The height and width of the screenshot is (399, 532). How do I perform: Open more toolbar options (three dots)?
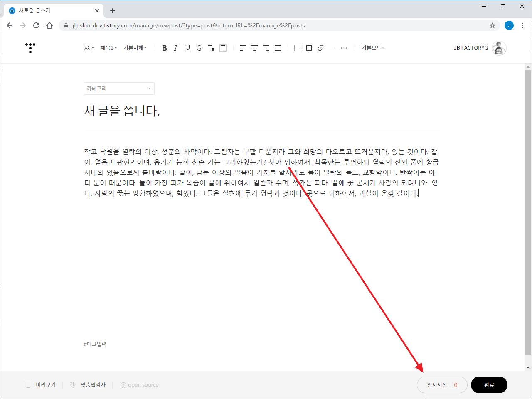pyautogui.click(x=344, y=48)
